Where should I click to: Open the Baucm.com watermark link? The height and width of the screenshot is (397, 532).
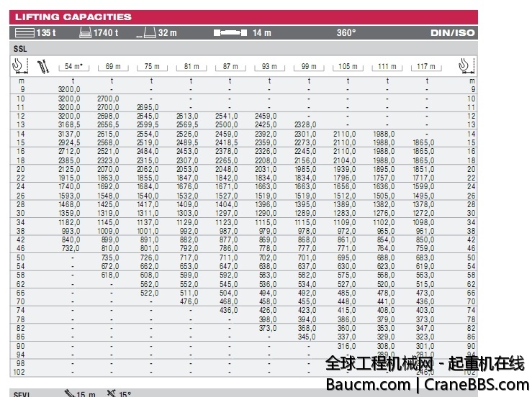pyautogui.click(x=369, y=383)
